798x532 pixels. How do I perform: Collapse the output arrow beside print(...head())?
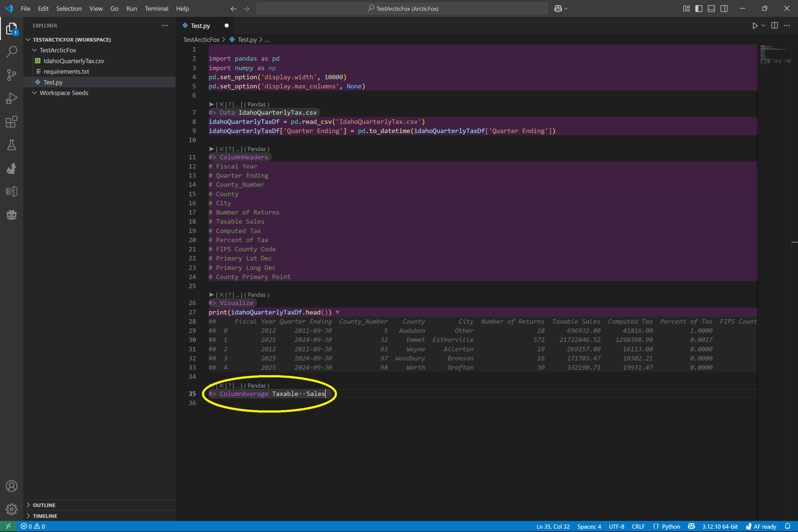click(x=338, y=312)
